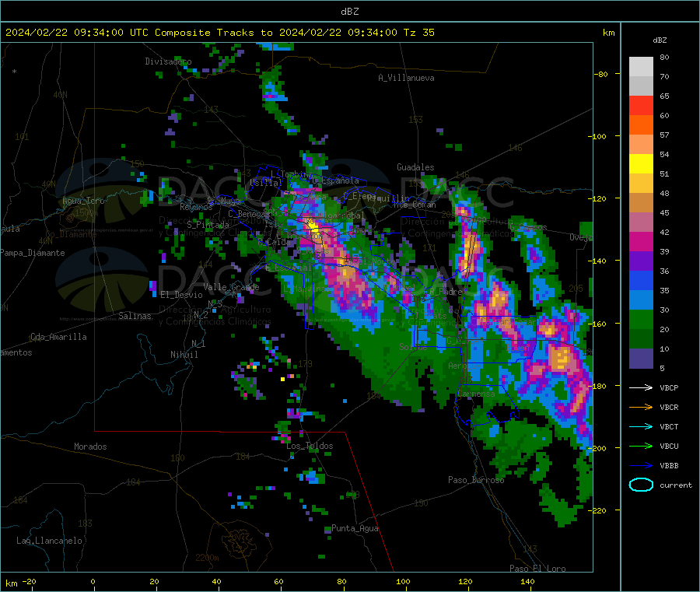Click the 'Divisadero' map label
The image size is (700, 592).
pyautogui.click(x=168, y=61)
